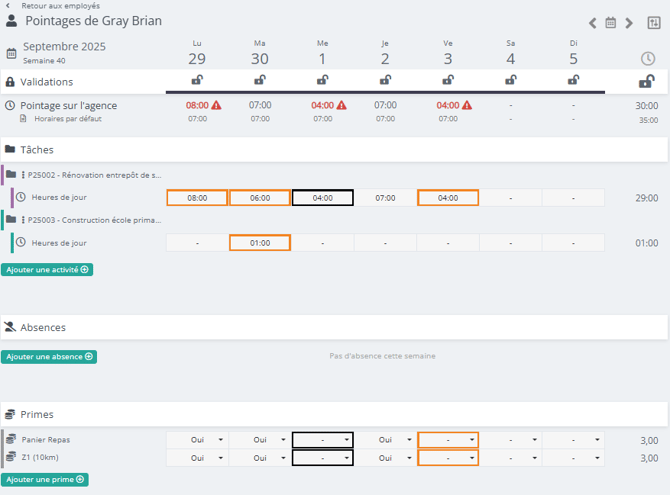This screenshot has width=670, height=495.
Task: Open display settings sliders icon
Action: (654, 23)
